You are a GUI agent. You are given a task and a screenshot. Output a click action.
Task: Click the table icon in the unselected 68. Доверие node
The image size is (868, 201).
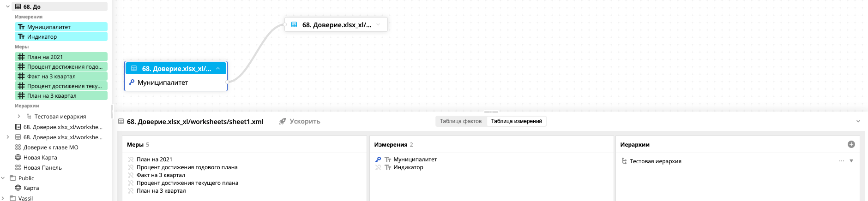point(294,24)
